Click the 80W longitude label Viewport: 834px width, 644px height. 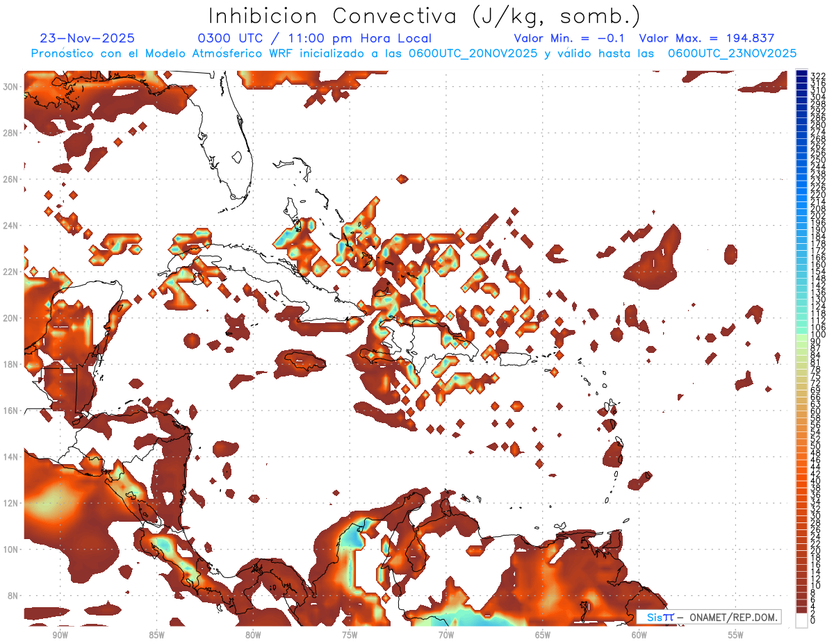[253, 635]
